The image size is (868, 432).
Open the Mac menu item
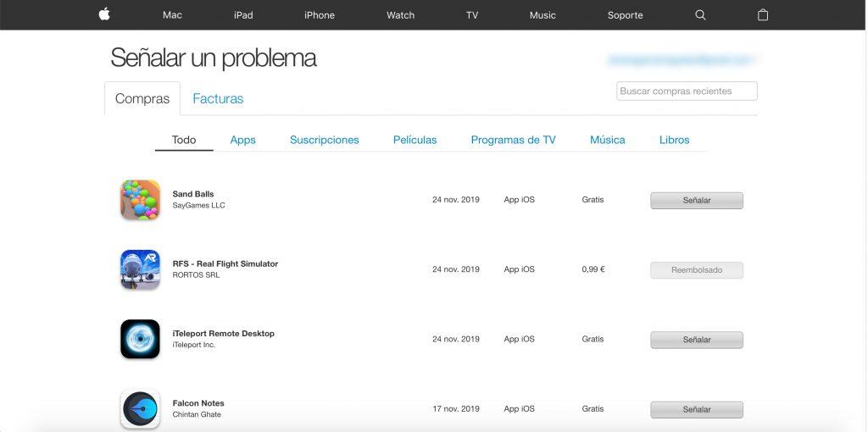point(172,15)
